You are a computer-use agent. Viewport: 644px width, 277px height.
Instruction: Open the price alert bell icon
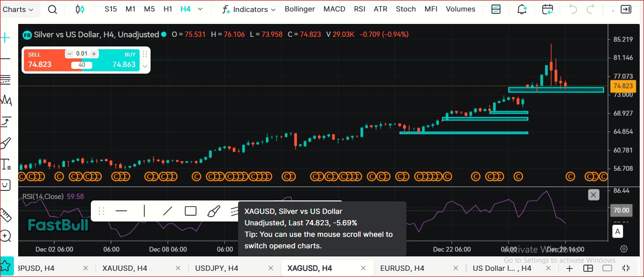(x=522, y=10)
